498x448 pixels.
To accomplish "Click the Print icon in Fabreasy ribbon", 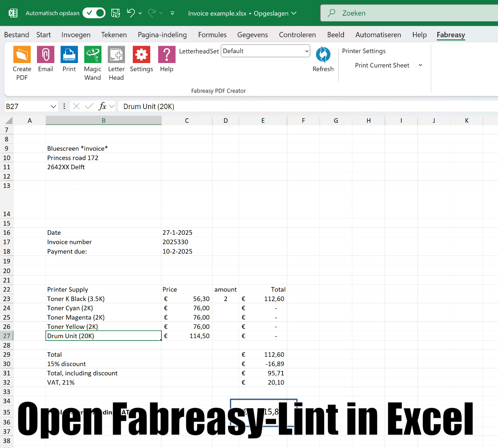I will [69, 54].
